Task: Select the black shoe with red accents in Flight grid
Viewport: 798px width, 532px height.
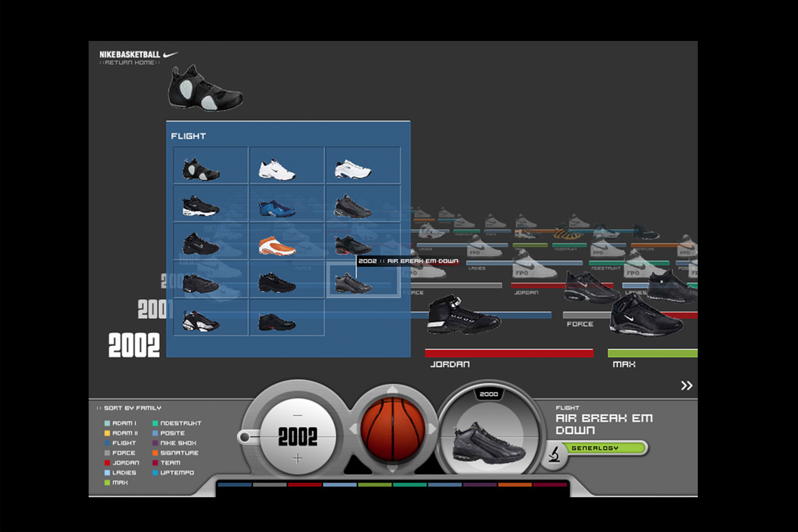Action: coord(353,244)
